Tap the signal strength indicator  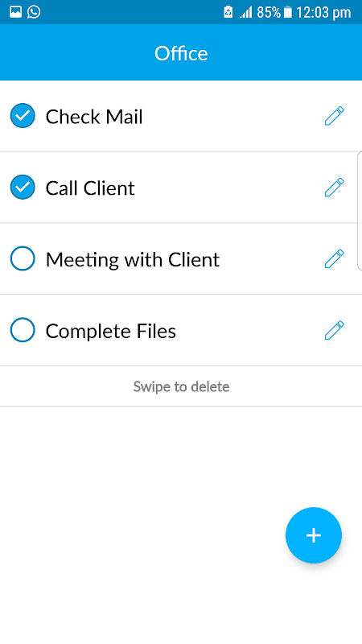246,13
